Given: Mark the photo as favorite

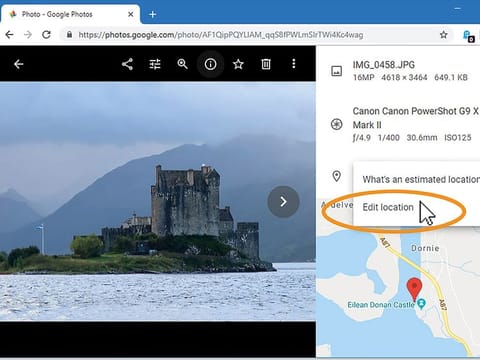Looking at the screenshot, I should pos(238,64).
